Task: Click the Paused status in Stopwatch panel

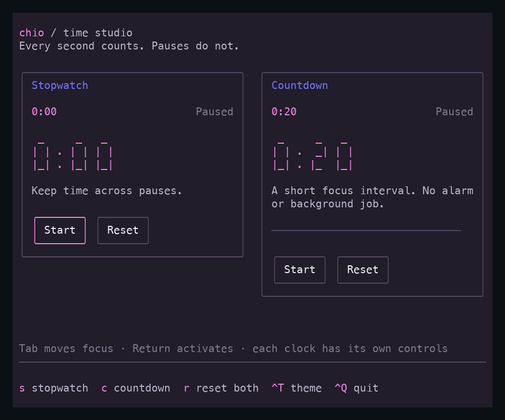Action: pyautogui.click(x=215, y=112)
